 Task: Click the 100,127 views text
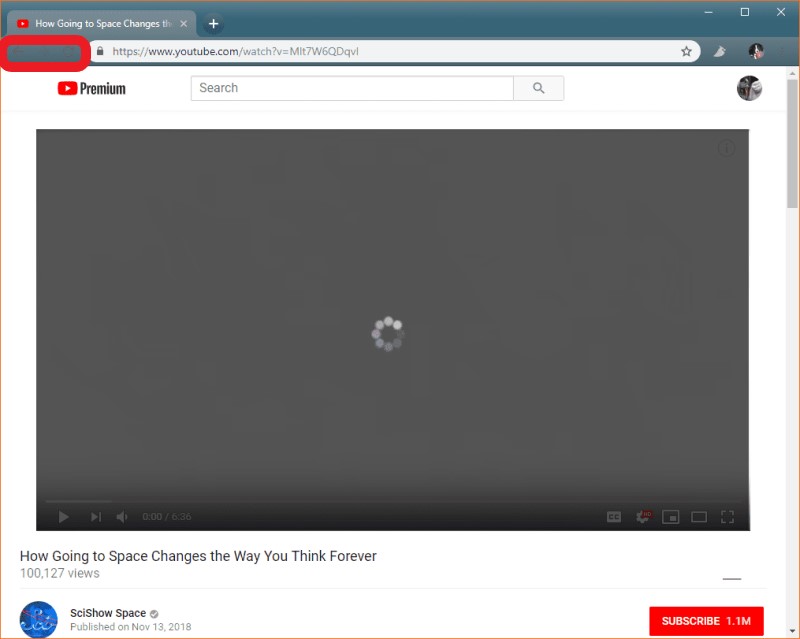(x=60, y=573)
